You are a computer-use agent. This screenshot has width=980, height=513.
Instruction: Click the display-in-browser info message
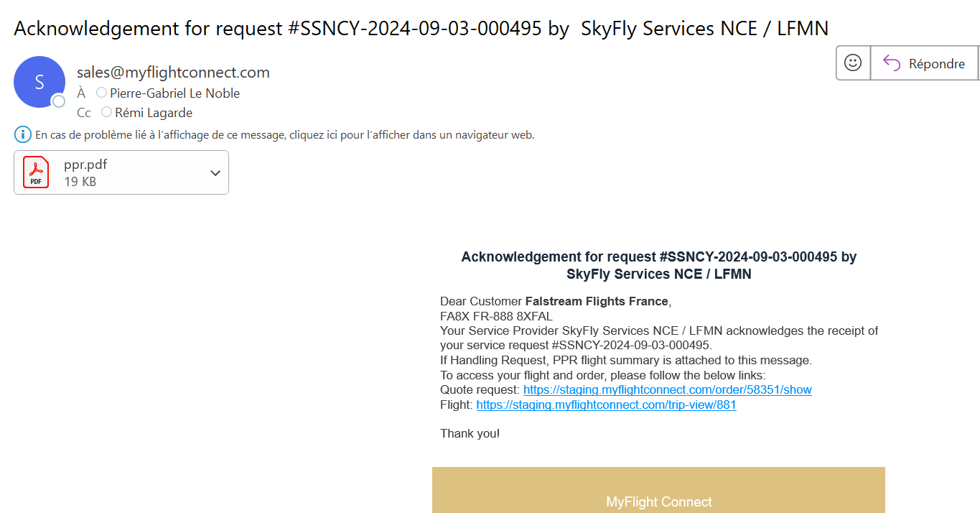coord(284,134)
